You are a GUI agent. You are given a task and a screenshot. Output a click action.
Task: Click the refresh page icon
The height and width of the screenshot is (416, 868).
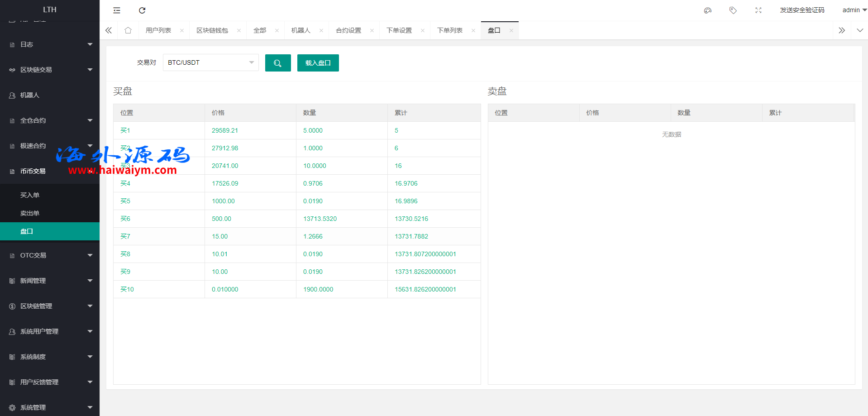142,10
